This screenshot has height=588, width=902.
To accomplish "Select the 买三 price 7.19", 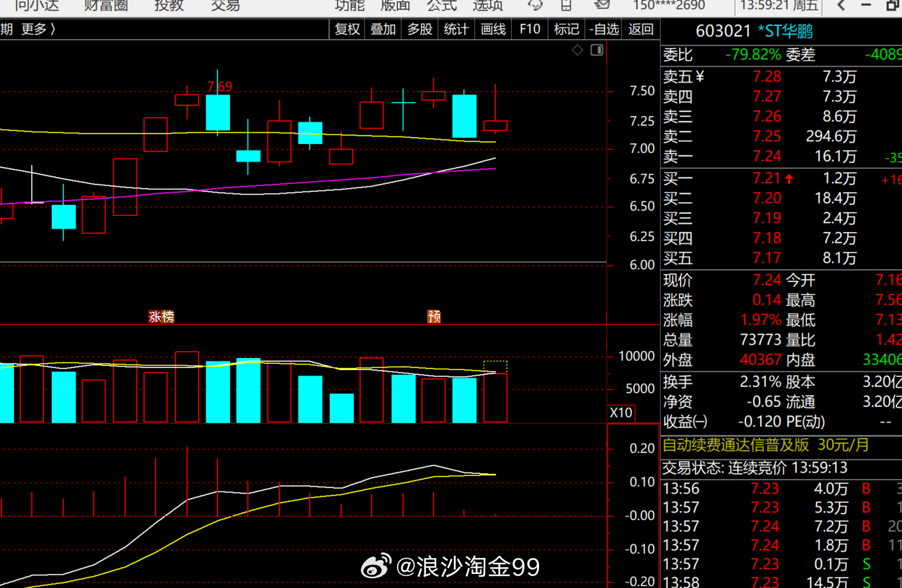I will 767,219.
